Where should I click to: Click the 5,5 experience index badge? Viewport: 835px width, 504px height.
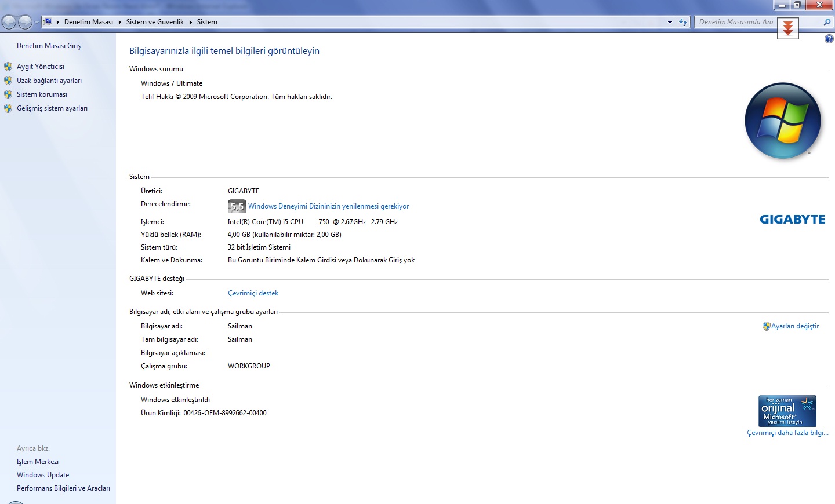click(x=237, y=206)
